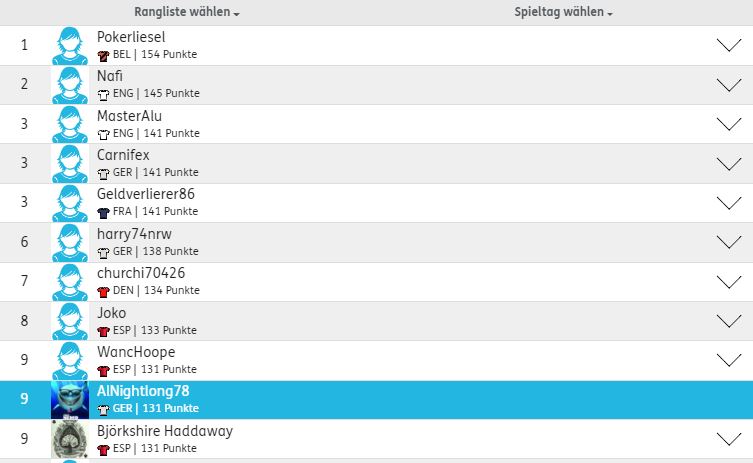This screenshot has height=463, width=753.
Task: Click the rank number 6 for harry74nrw
Action: [24, 243]
